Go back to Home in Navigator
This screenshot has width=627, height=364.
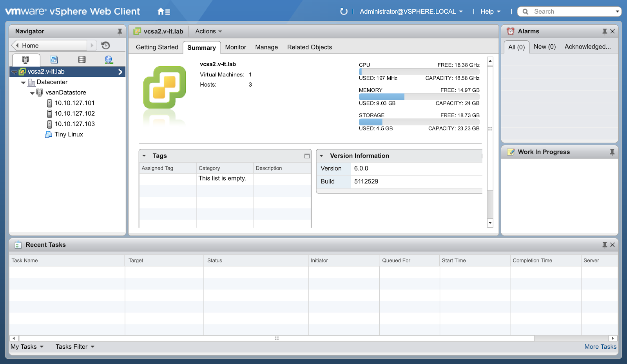pyautogui.click(x=49, y=45)
